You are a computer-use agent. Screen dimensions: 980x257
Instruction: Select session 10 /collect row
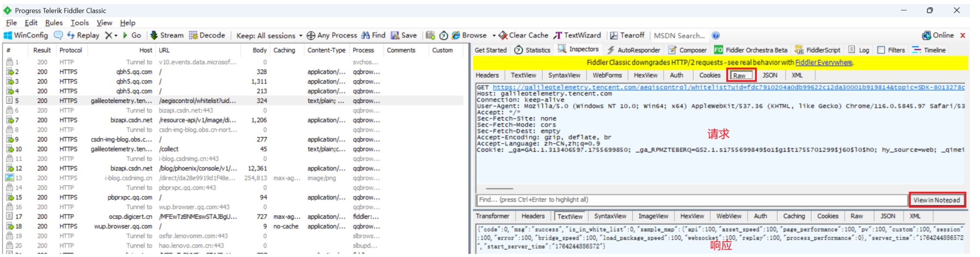233,149
